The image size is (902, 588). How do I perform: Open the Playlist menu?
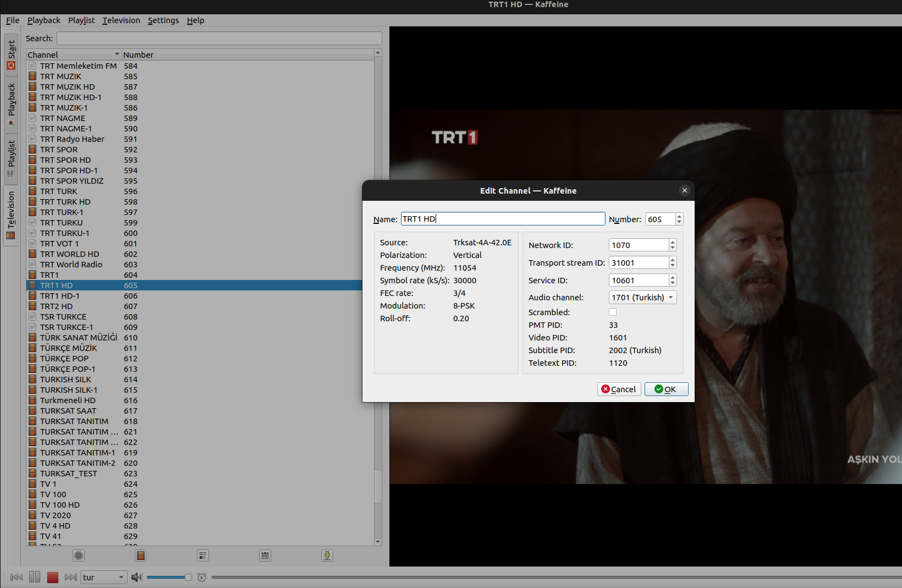81,20
